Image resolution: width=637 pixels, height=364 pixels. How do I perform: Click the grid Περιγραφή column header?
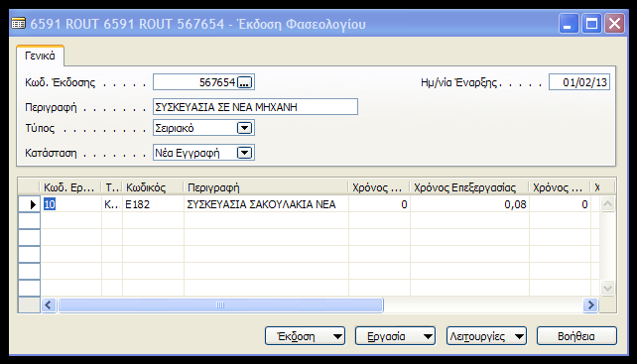tap(266, 187)
